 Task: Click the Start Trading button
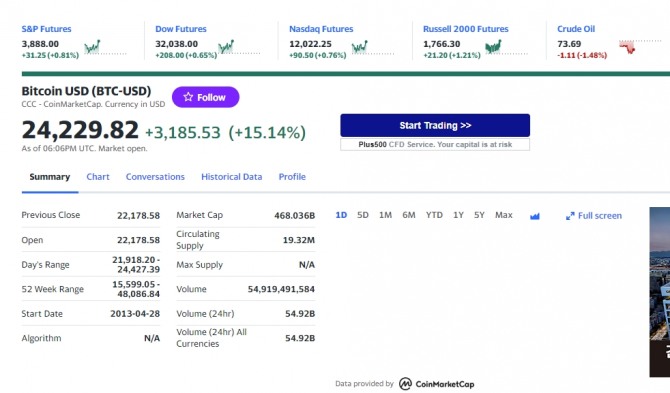point(435,125)
